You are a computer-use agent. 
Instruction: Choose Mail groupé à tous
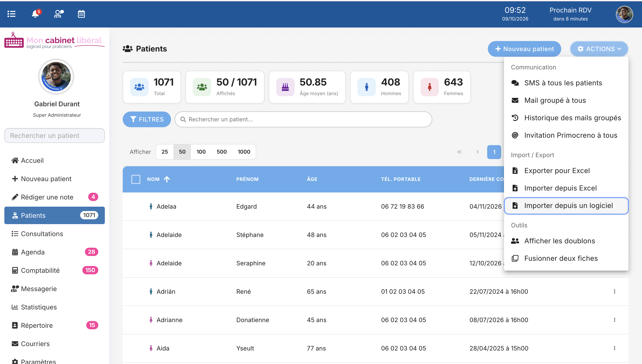(x=566, y=100)
